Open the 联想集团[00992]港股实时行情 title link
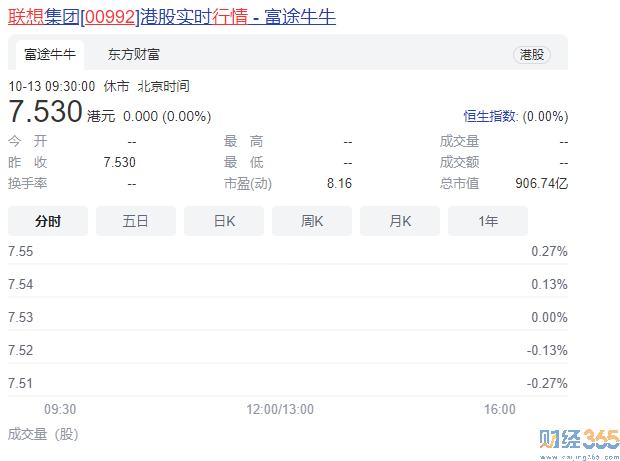Image resolution: width=620 pixels, height=461 pixels. [x=172, y=17]
